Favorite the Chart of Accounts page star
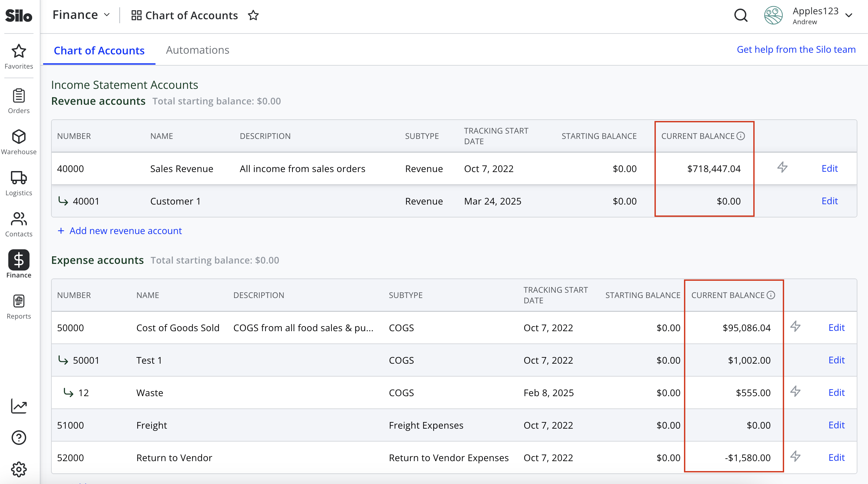868x484 pixels. point(253,15)
